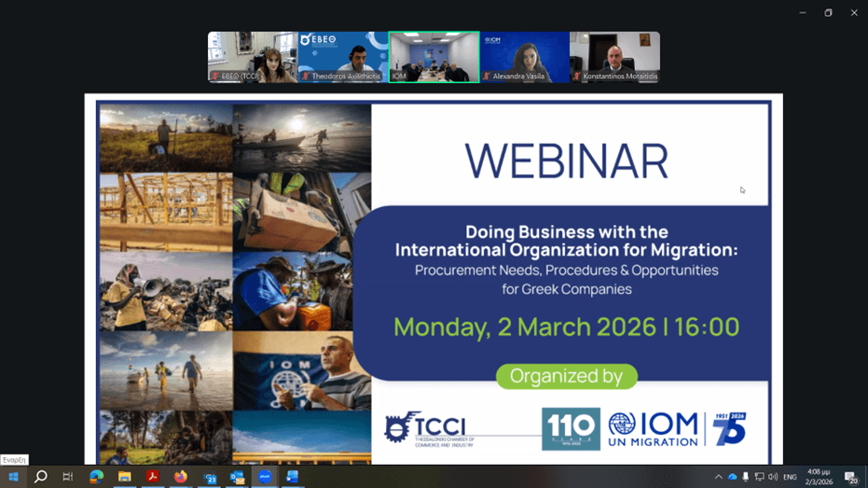Click the Zoom app taskbar icon
Image resolution: width=868 pixels, height=488 pixels.
tap(265, 477)
